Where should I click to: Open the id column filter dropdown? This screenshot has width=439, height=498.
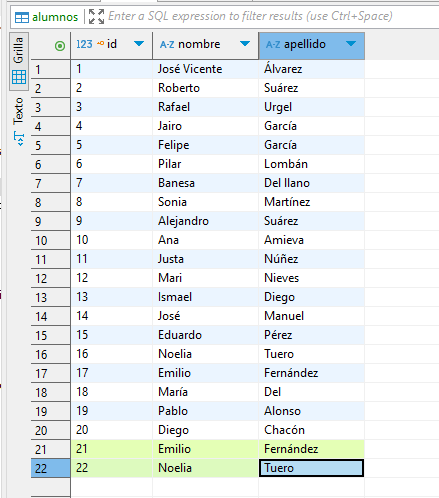139,43
